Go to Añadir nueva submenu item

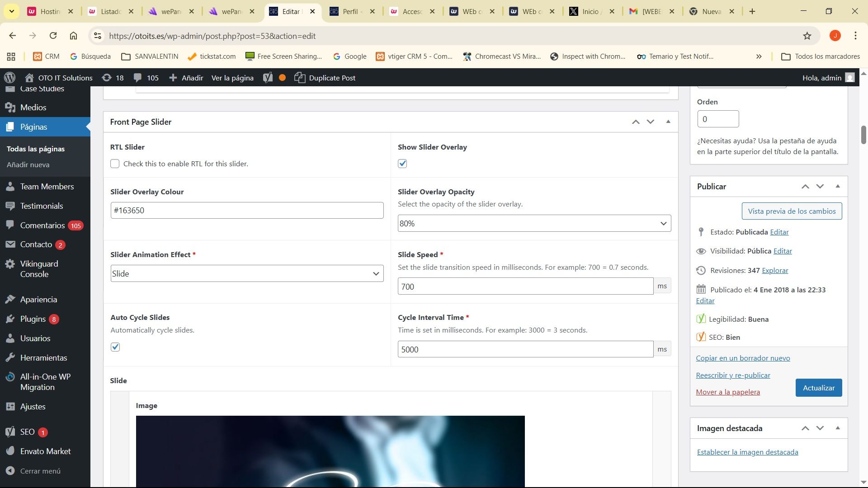tap(28, 165)
